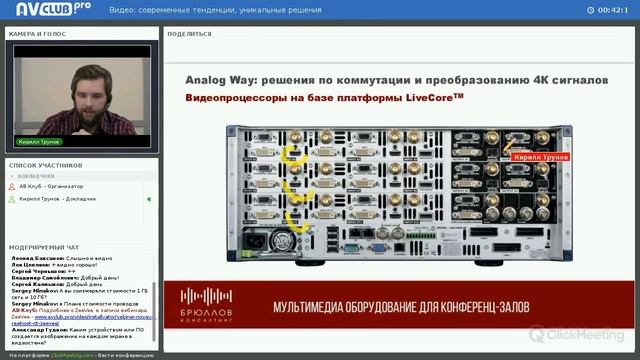Click the red subtitle Видеопроцессоры на базе платформы LiveCore
The height and width of the screenshot is (360, 640).
324,98
